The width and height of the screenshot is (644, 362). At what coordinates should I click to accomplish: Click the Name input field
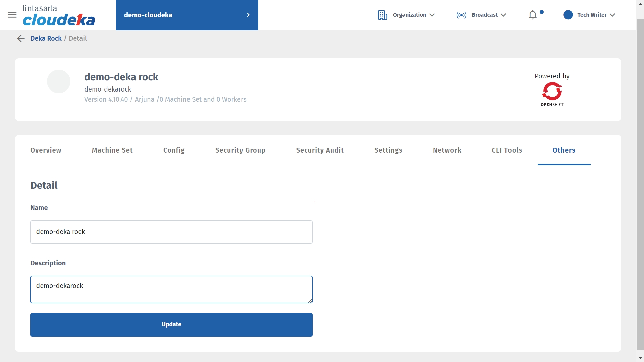(171, 232)
